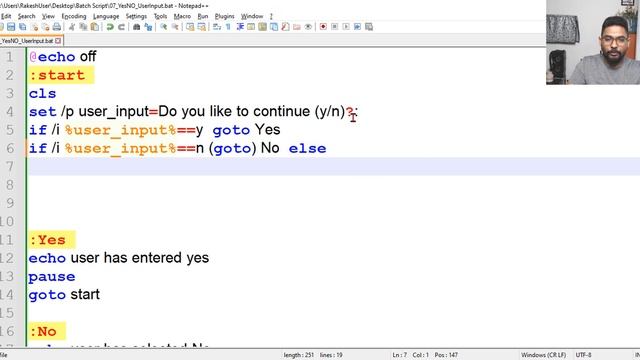Click the Close document toolbar icon
This screenshot has height=360, width=640.
click(x=34, y=27)
